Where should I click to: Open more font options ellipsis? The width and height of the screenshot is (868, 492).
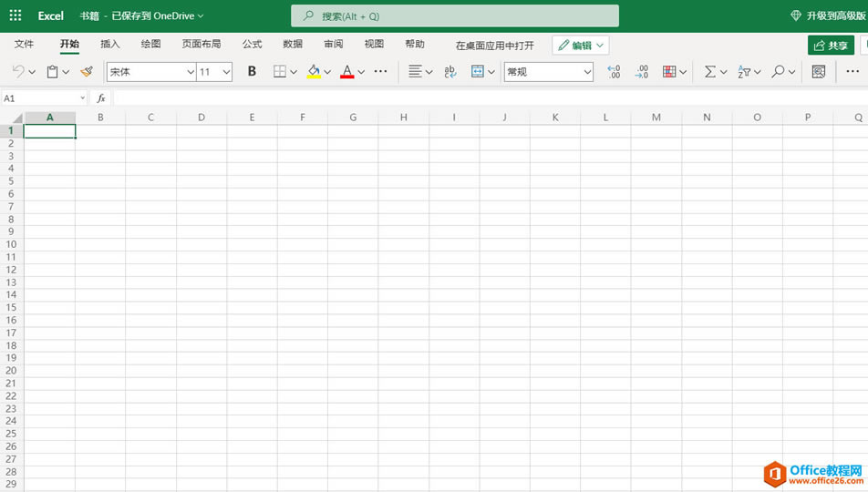[380, 71]
